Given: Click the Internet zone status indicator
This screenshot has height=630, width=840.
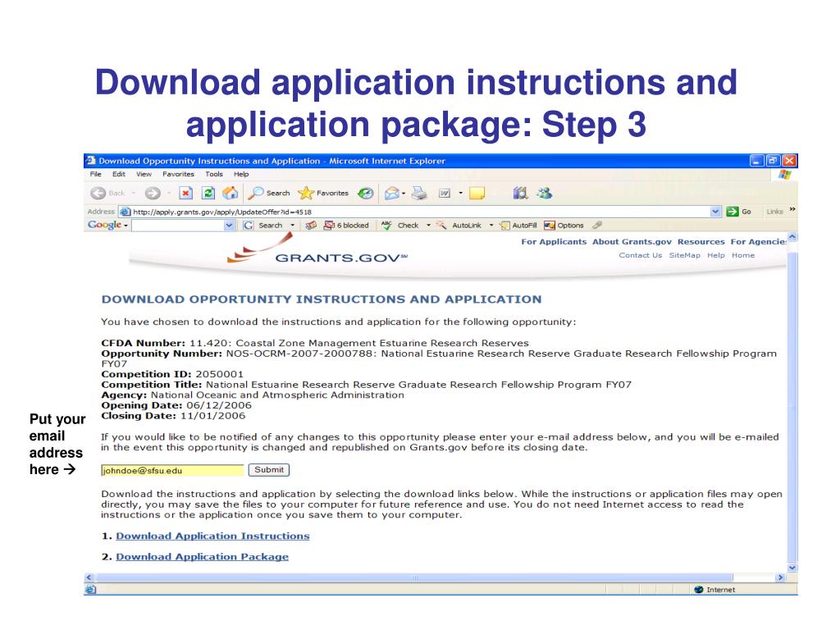Looking at the screenshot, I should (x=714, y=590).
